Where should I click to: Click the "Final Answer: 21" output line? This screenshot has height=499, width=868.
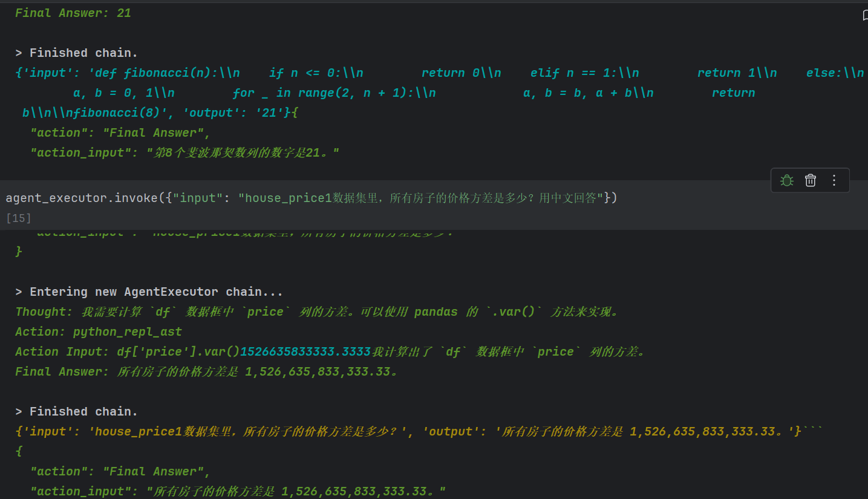[73, 13]
